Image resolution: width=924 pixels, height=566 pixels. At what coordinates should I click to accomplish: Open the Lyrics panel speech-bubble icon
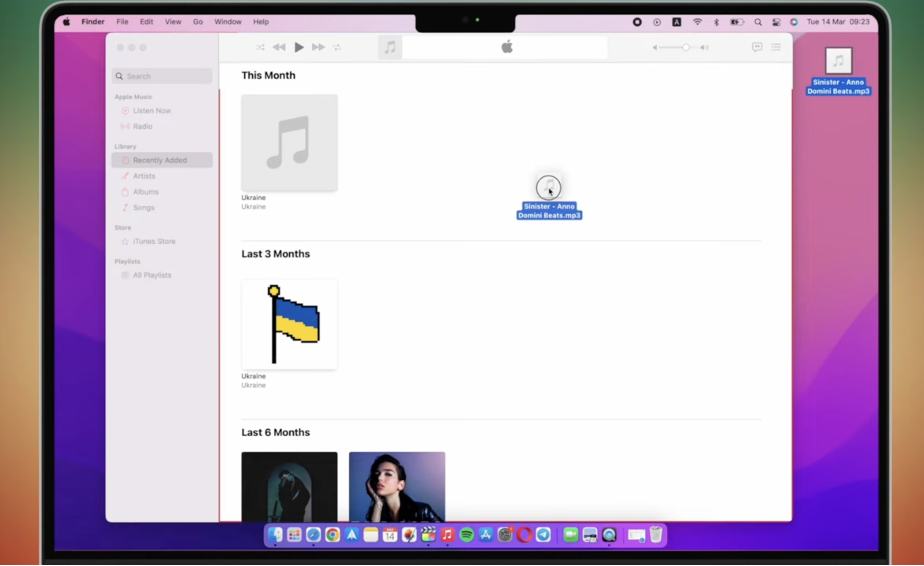pos(757,47)
